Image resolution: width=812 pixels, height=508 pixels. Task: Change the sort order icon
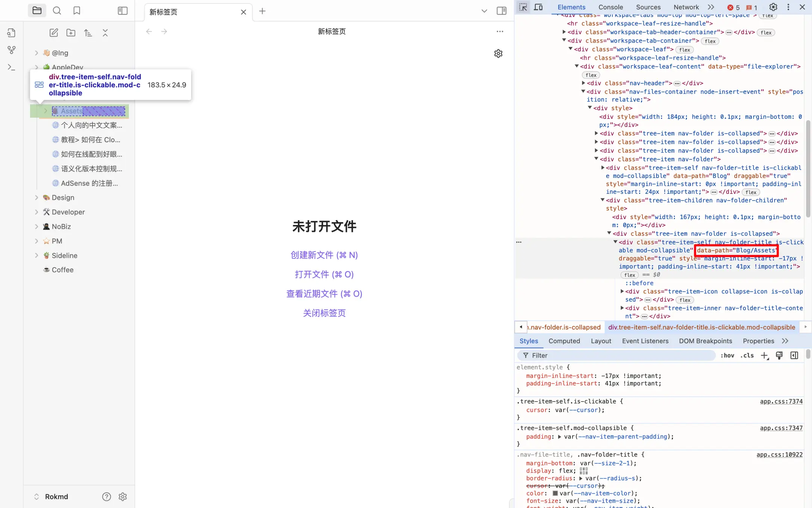coord(88,33)
